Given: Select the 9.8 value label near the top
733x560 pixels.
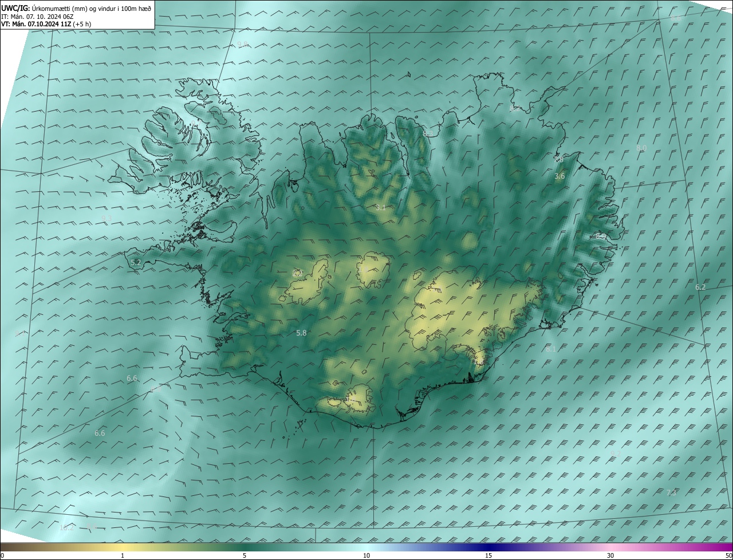Looking at the screenshot, I should click(243, 44).
